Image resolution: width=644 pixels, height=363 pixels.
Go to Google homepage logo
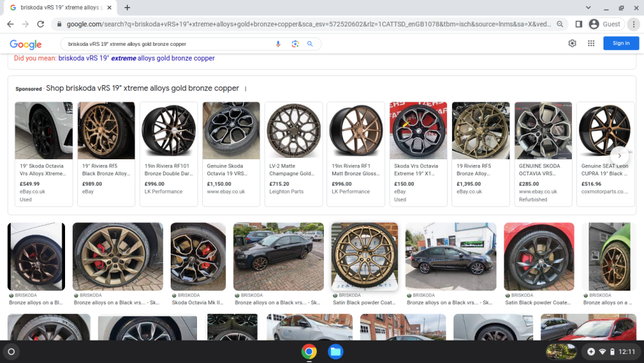pyautogui.click(x=26, y=44)
